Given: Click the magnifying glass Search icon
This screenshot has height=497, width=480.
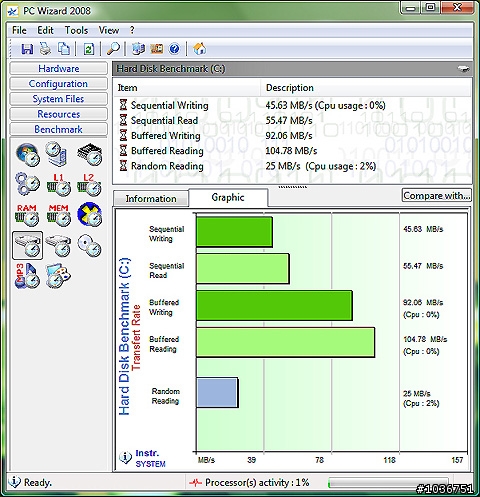Looking at the screenshot, I should (x=113, y=49).
